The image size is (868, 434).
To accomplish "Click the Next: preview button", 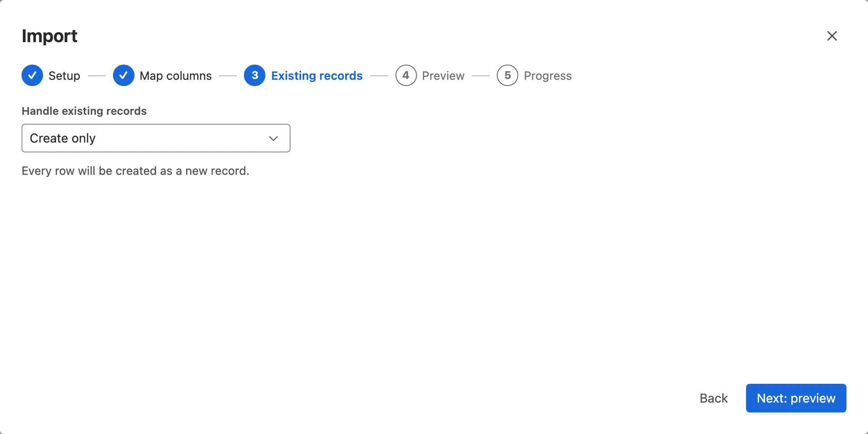I will pyautogui.click(x=796, y=398).
